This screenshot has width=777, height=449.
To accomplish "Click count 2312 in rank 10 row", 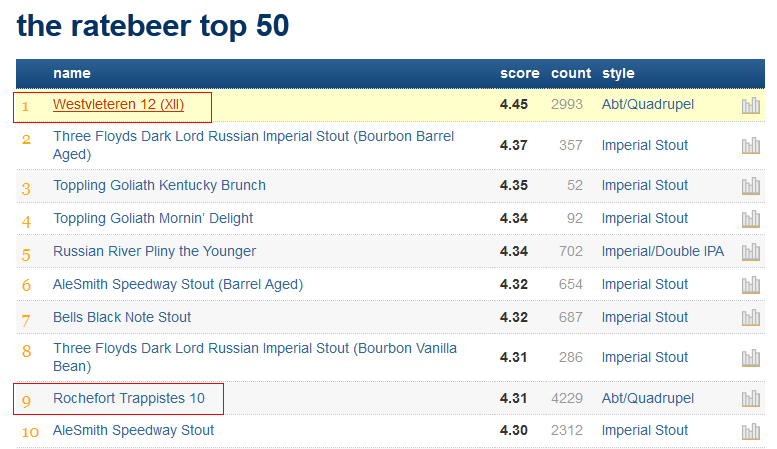I will pyautogui.click(x=567, y=430).
